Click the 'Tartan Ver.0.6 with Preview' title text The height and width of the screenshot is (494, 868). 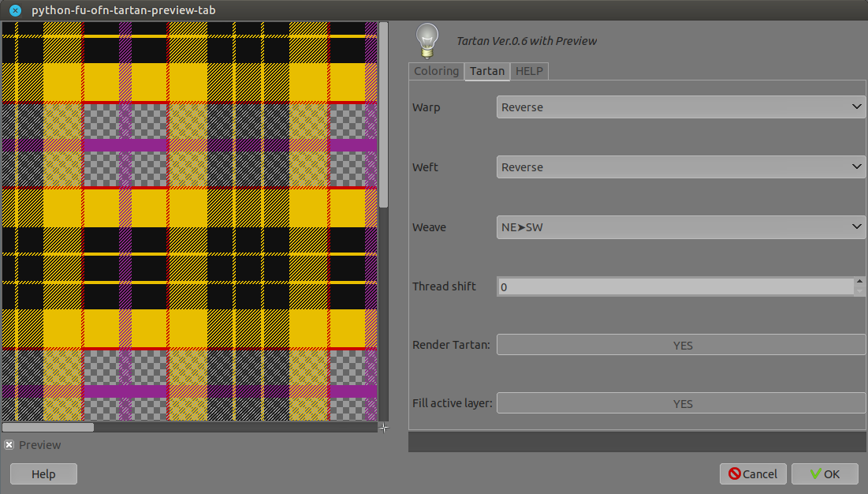[527, 41]
